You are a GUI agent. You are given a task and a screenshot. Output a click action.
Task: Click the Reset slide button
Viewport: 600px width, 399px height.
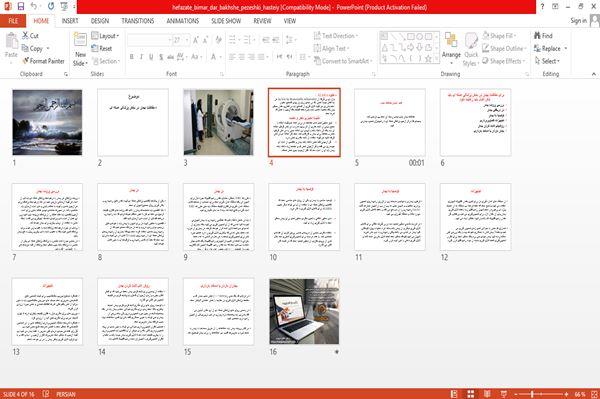(101, 48)
